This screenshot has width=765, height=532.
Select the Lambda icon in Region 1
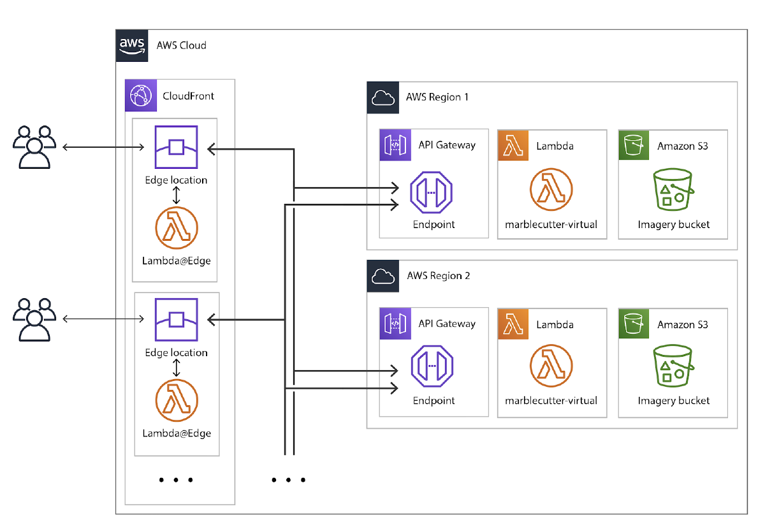(x=513, y=145)
